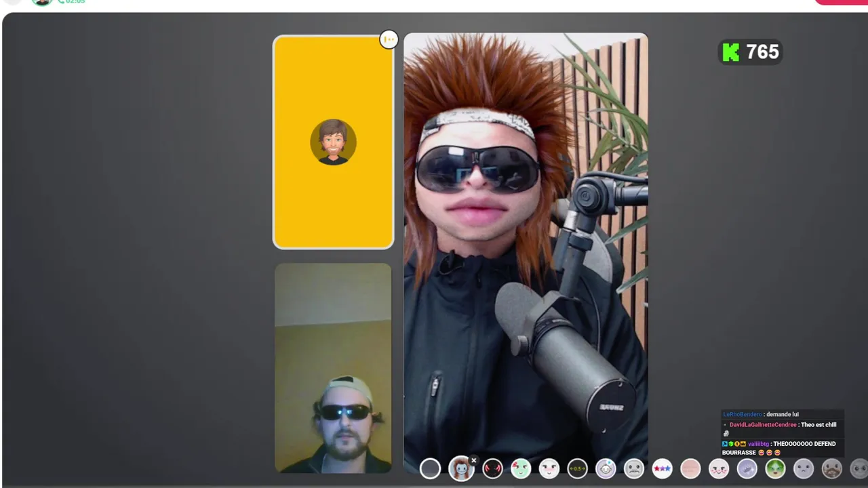Click the green K logo beside 765
868x488 pixels.
731,52
